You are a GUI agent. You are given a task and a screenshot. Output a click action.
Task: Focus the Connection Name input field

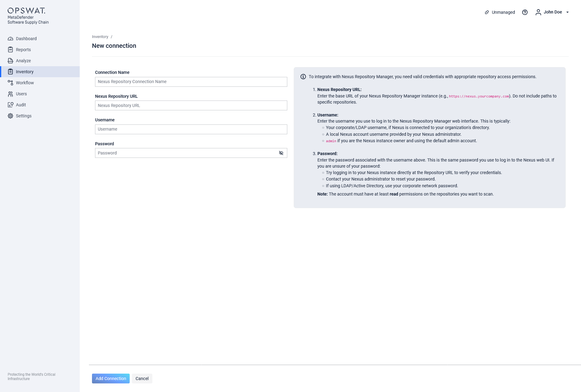click(191, 82)
